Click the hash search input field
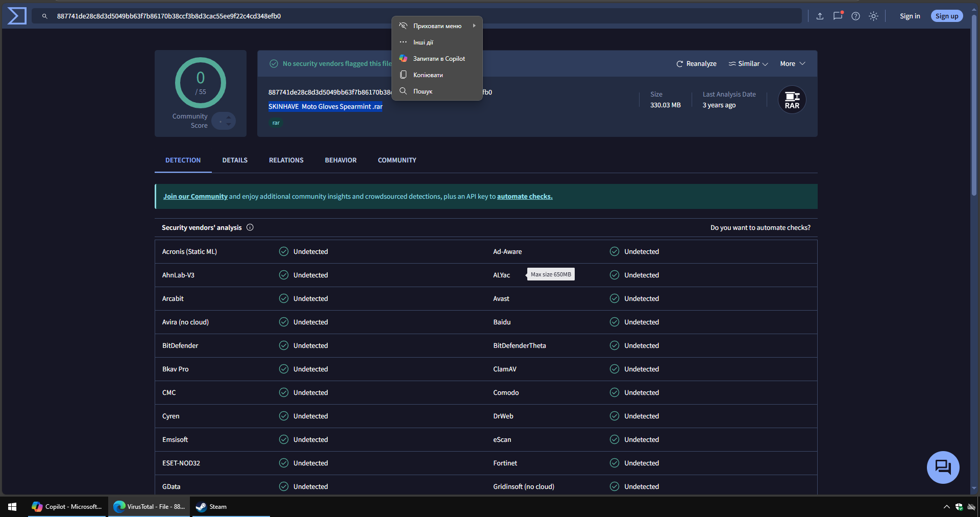The width and height of the screenshot is (980, 517). point(416,16)
